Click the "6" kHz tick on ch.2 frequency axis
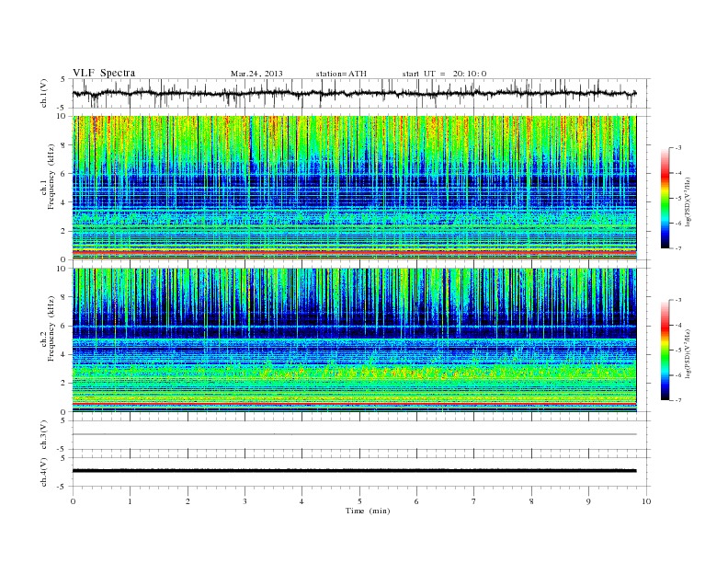728x563 pixels. tap(63, 326)
